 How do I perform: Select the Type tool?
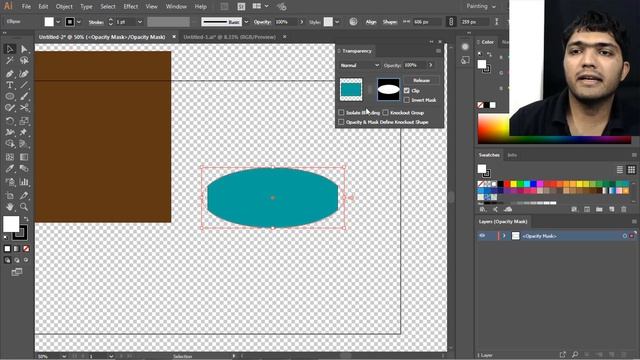[10, 85]
